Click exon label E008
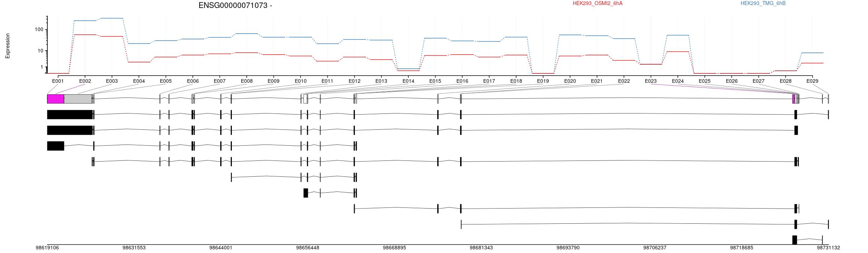 [x=247, y=81]
